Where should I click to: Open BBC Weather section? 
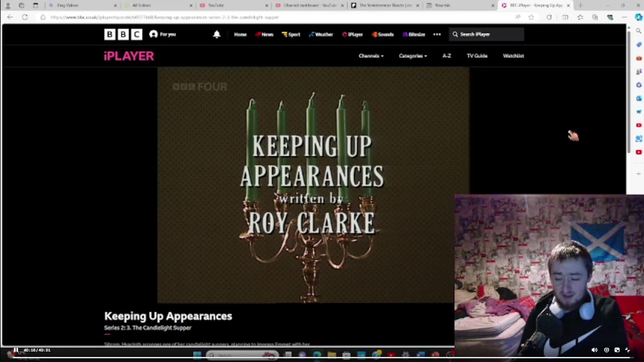click(321, 34)
